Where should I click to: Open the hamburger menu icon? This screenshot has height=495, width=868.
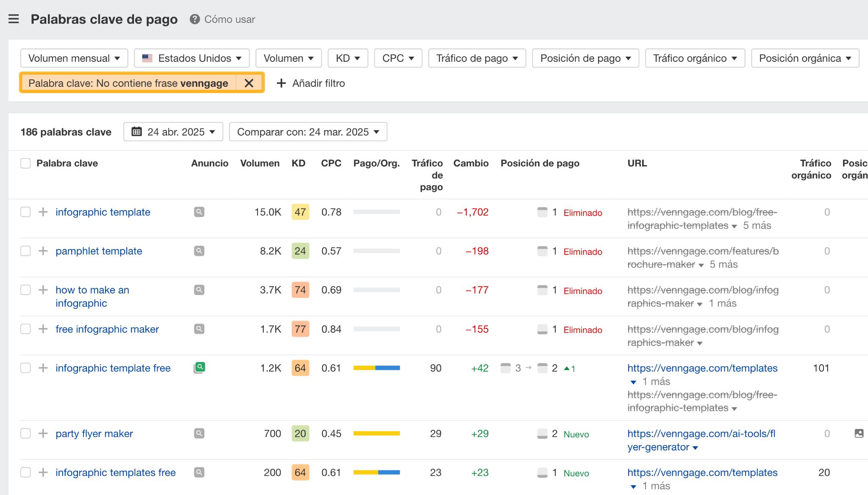coord(14,19)
